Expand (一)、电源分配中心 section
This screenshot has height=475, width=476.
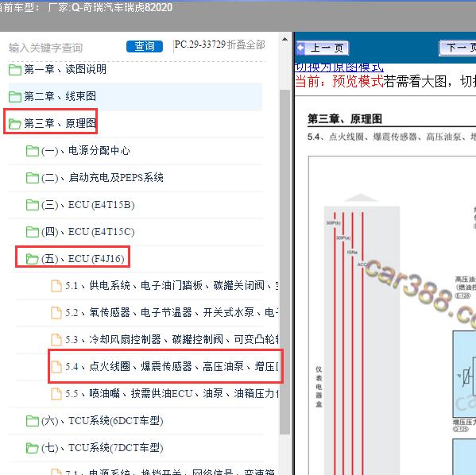click(86, 151)
